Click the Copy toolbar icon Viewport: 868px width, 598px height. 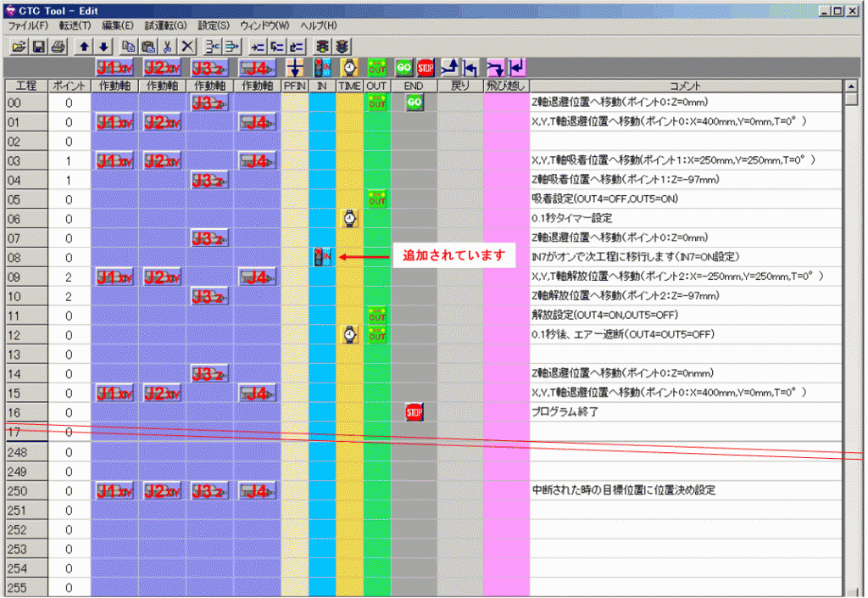tap(129, 47)
